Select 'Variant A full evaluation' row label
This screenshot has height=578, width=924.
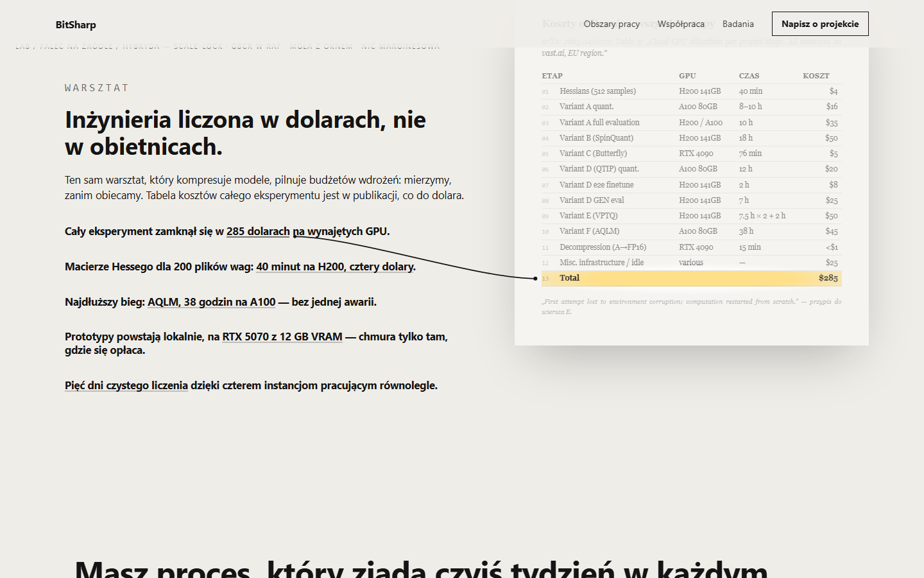click(x=599, y=123)
